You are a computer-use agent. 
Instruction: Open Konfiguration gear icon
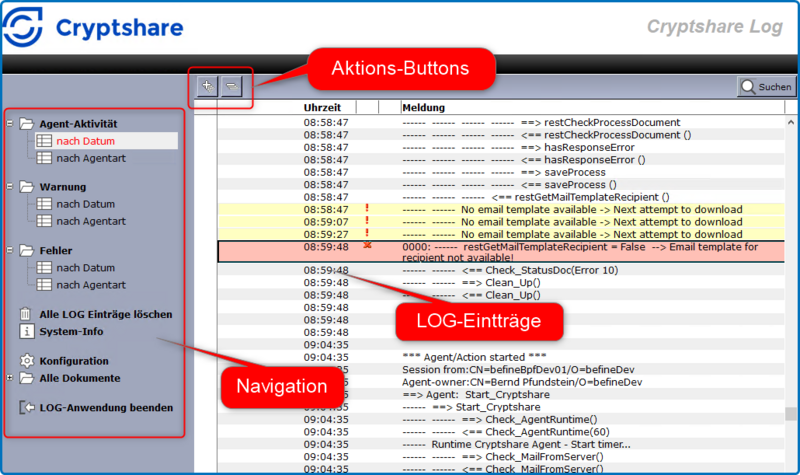click(x=27, y=361)
